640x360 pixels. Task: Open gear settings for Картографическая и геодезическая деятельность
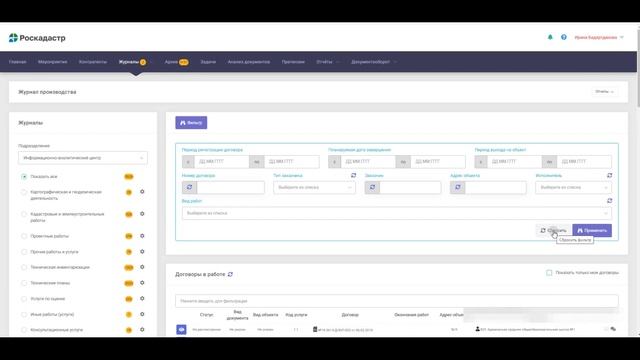click(x=142, y=191)
